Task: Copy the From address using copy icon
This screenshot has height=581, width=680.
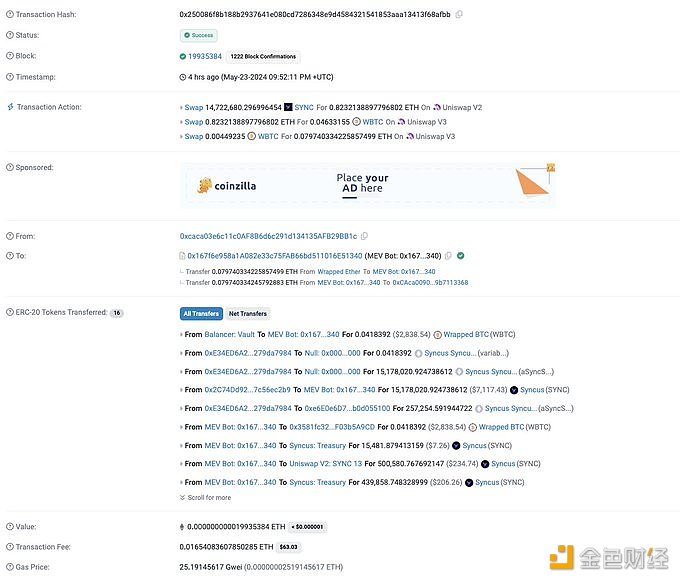Action: tap(364, 236)
